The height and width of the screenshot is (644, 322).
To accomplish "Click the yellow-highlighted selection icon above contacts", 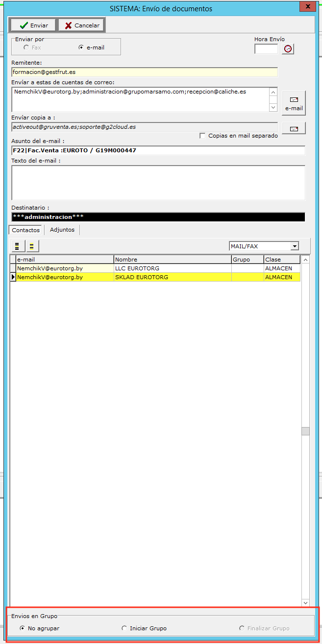I will coord(32,246).
